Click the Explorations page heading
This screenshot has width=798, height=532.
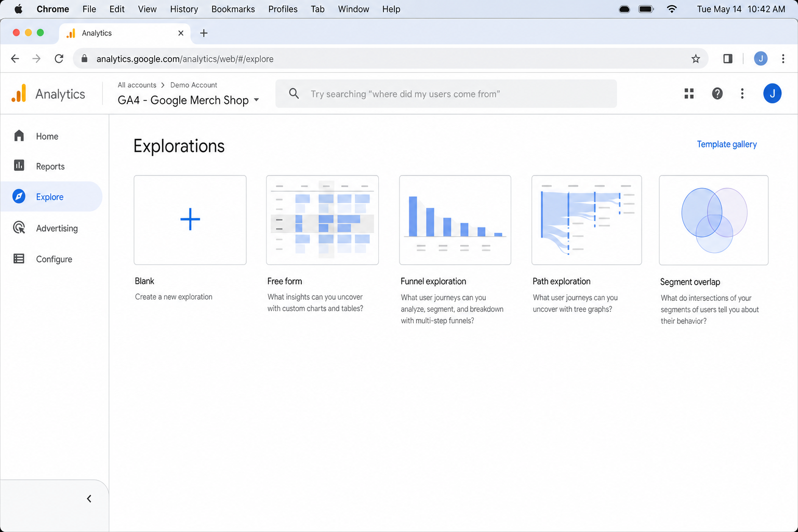(x=179, y=146)
